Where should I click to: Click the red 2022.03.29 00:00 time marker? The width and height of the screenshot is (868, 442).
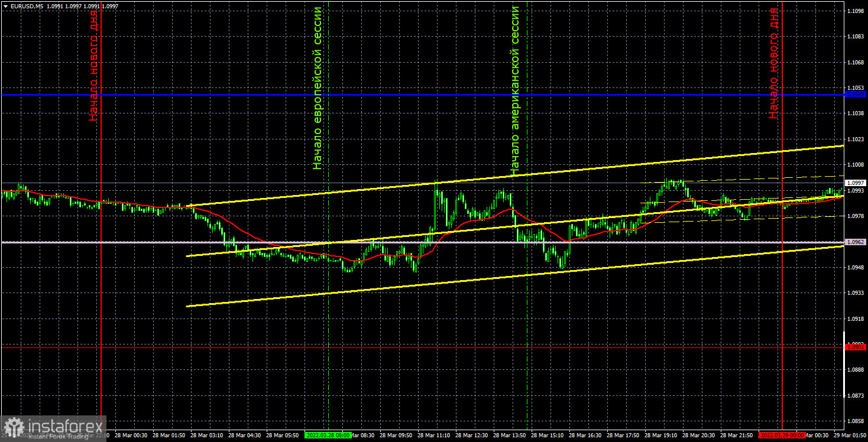pyautogui.click(x=782, y=435)
